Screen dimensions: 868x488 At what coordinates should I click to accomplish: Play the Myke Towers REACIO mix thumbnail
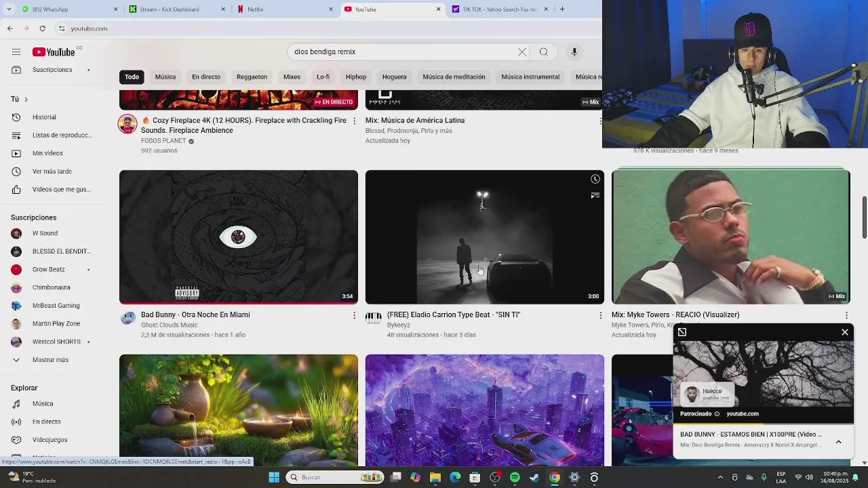point(730,237)
